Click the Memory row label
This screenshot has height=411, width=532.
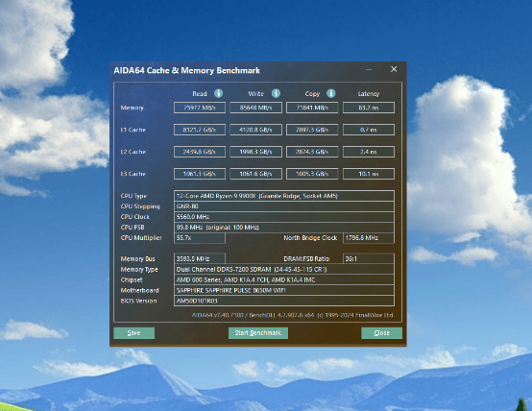click(133, 108)
